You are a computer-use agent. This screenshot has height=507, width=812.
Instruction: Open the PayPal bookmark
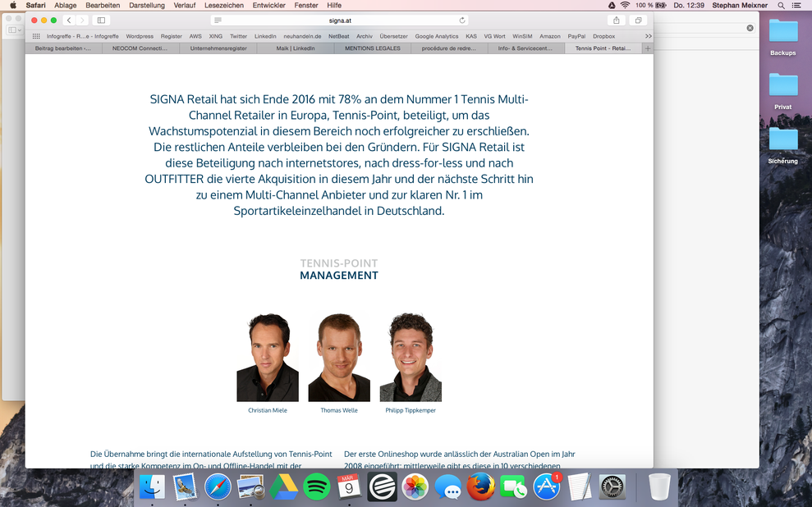(x=576, y=36)
